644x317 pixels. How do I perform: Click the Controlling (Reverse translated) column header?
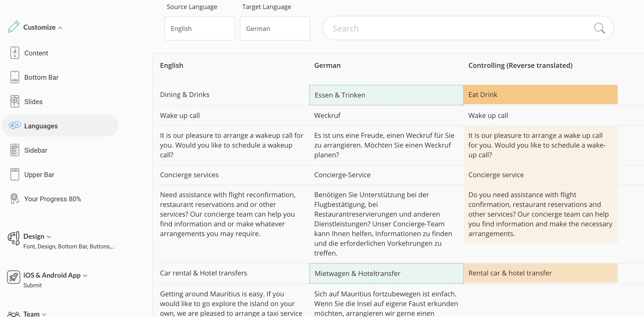pos(520,65)
